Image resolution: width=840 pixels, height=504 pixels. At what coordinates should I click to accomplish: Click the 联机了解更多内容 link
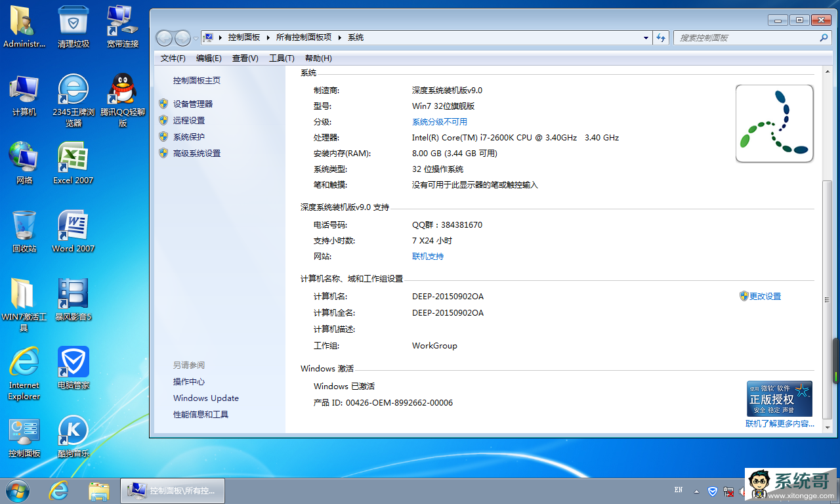click(780, 424)
